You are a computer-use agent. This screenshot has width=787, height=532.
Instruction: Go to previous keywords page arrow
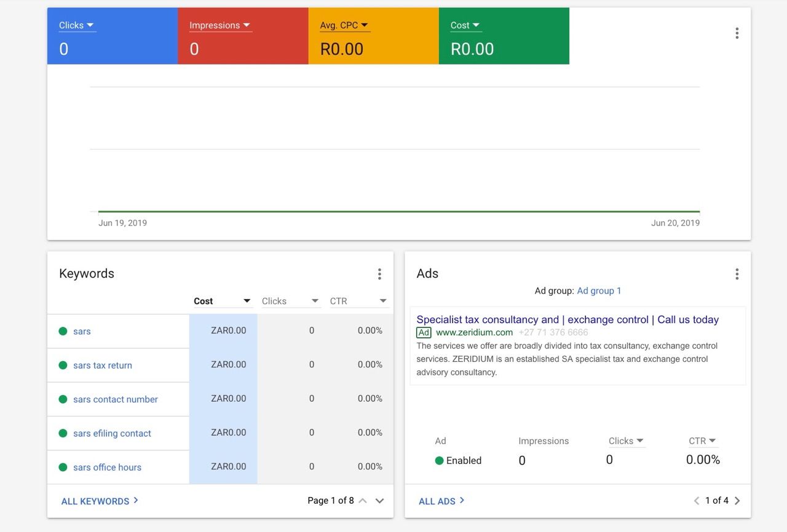pyautogui.click(x=363, y=501)
